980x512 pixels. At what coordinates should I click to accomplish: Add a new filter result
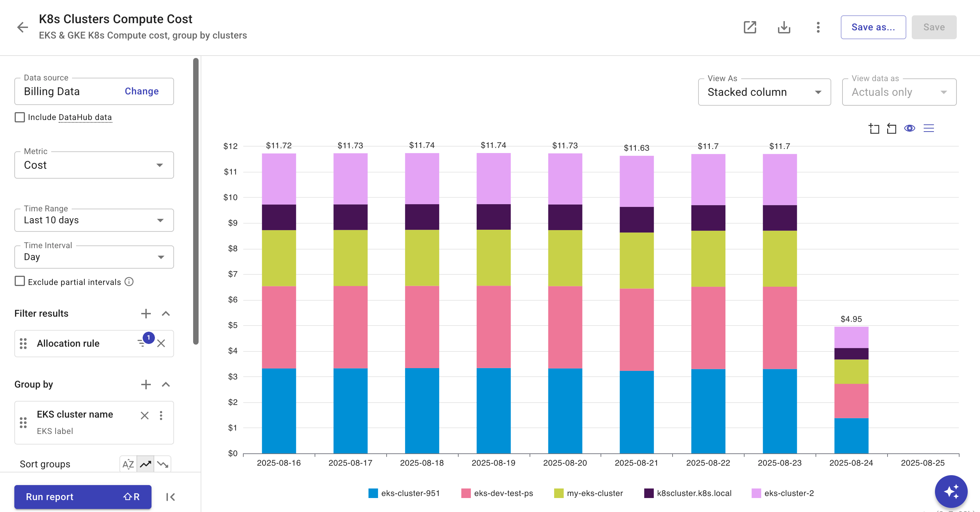coord(146,314)
